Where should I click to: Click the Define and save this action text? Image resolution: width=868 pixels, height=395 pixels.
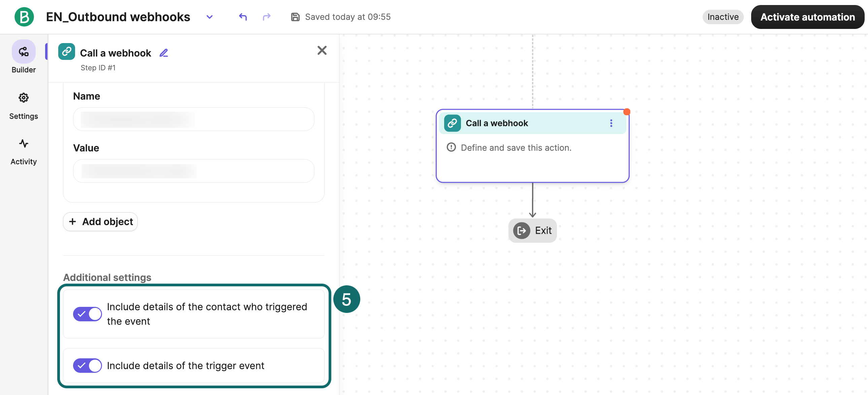[516, 147]
